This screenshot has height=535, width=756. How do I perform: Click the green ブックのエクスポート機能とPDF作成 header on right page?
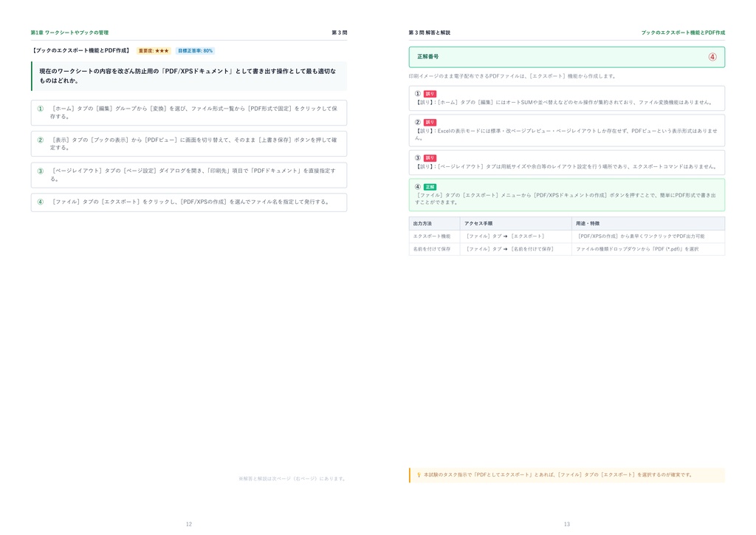683,33
